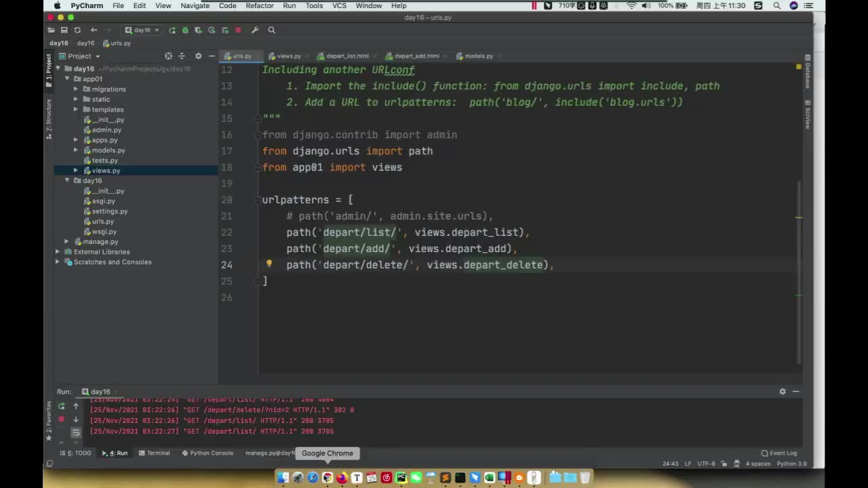Hide the Project tool window

click(x=212, y=56)
